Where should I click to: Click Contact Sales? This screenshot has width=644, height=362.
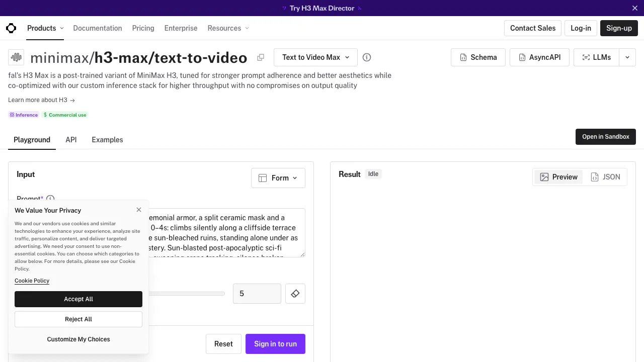tap(533, 28)
